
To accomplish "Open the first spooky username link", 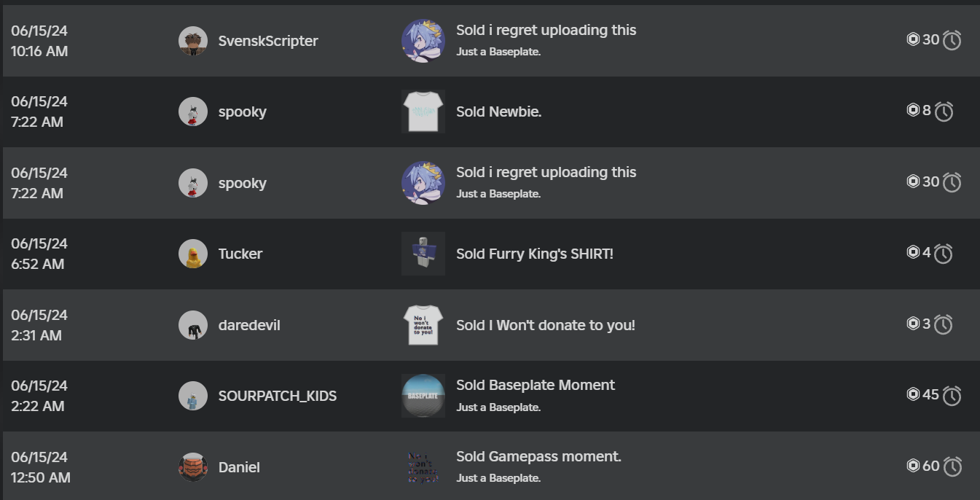I will click(x=243, y=112).
